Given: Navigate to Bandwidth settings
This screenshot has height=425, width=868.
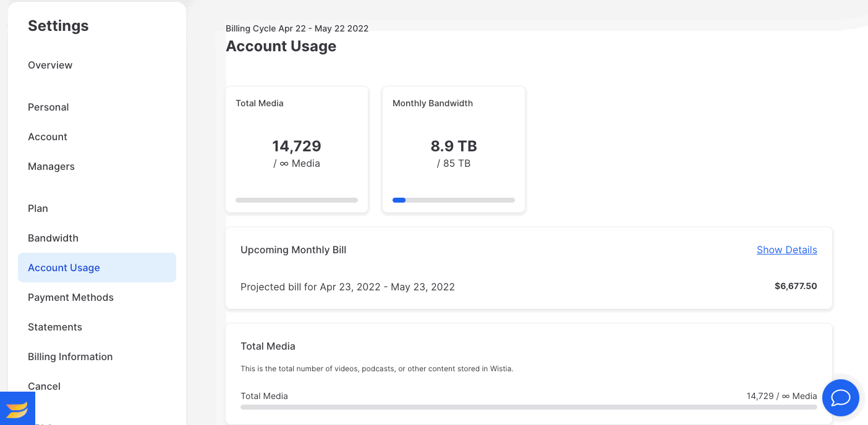Looking at the screenshot, I should point(53,238).
